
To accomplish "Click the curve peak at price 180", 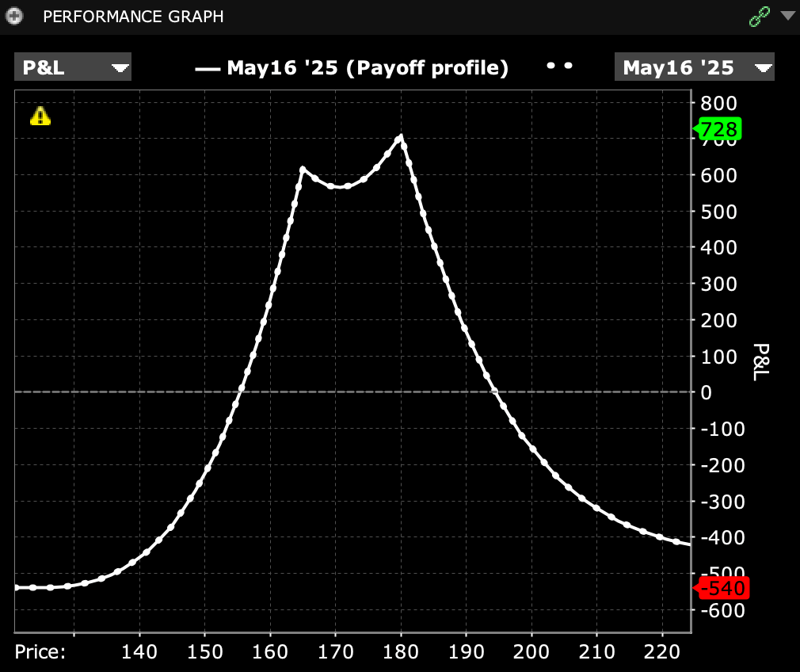I will coord(401,137).
